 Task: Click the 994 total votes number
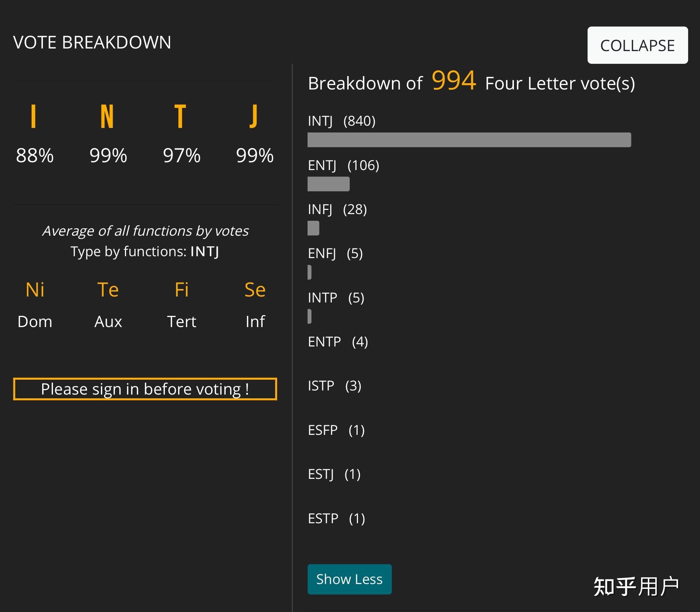pyautogui.click(x=454, y=81)
